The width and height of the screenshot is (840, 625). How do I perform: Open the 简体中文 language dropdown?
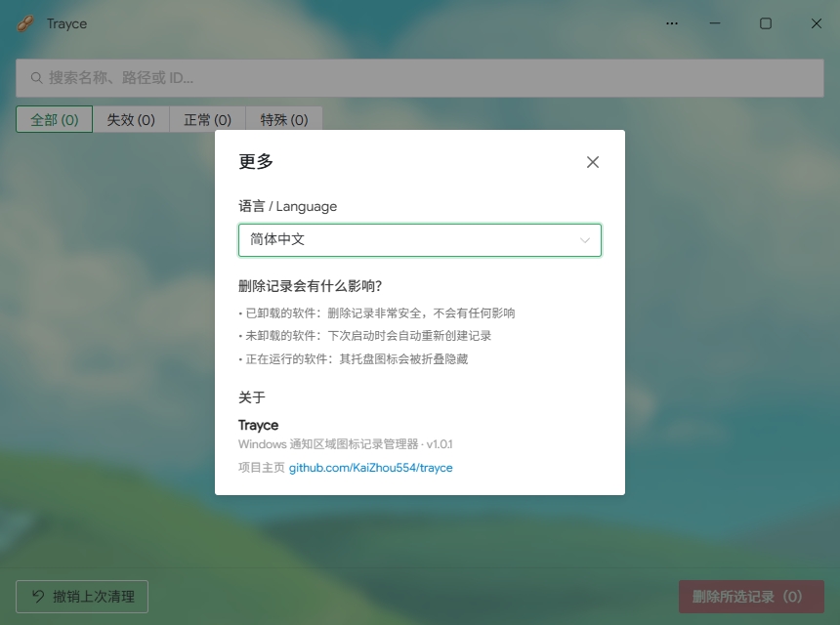pos(420,240)
